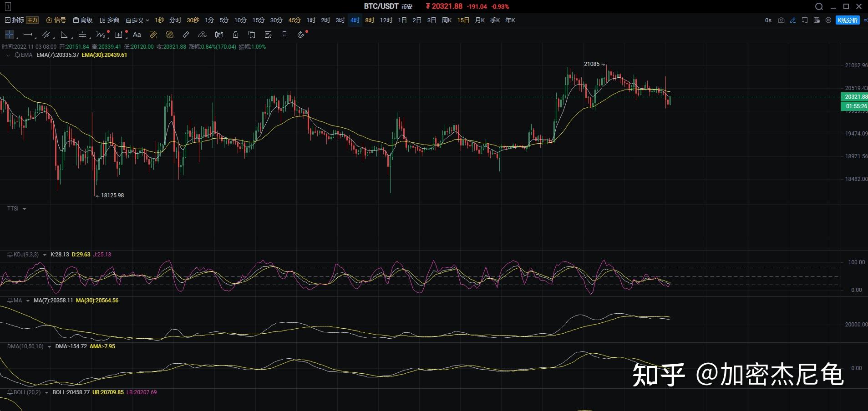This screenshot has width=868, height=411.
Task: Click the search magnifier icon
Action: point(819,6)
